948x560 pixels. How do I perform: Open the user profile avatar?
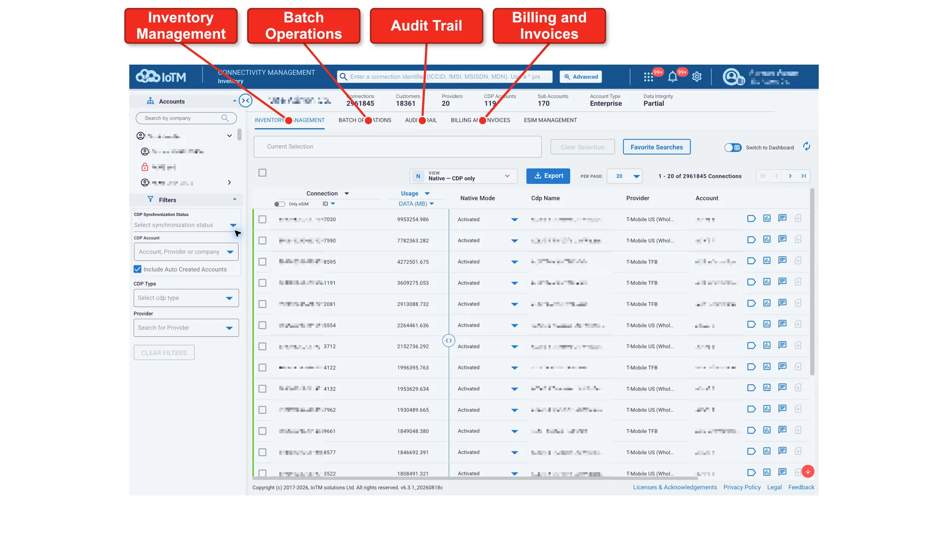(x=733, y=77)
